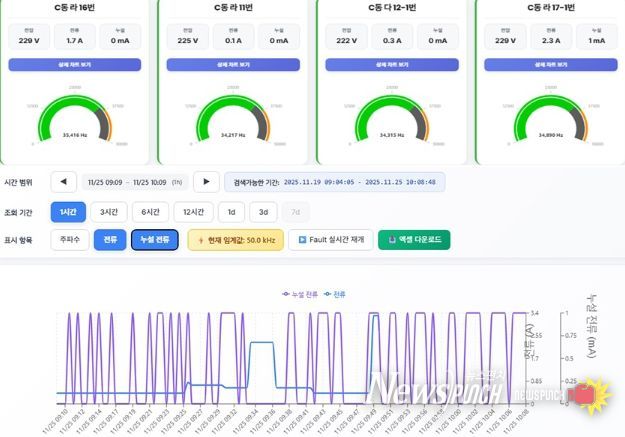Toggle the 누설 전류 display item
Viewport: 625px width, 437px height.
(155, 240)
